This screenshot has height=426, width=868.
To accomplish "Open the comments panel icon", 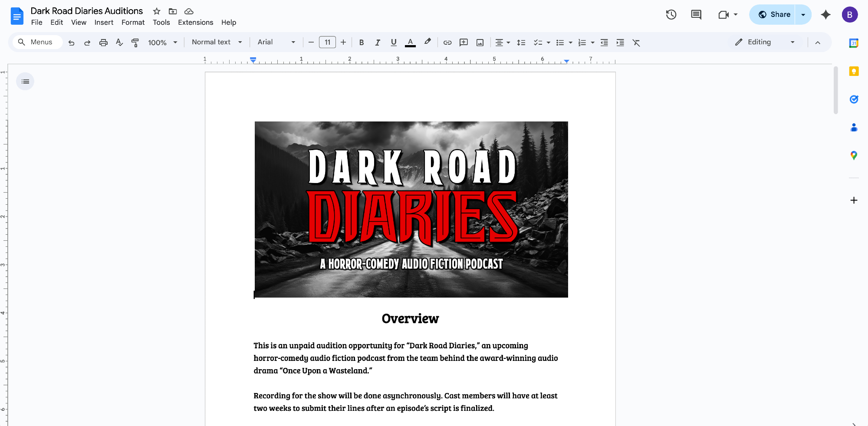I will coord(696,15).
